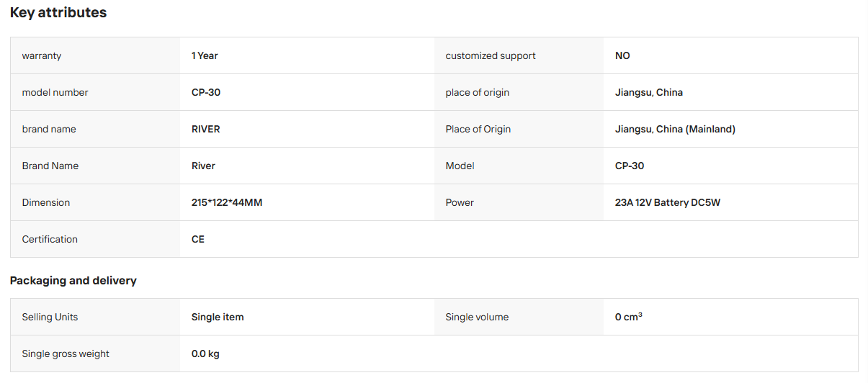
Task: Click the Key attributes heading
Action: coord(58,13)
